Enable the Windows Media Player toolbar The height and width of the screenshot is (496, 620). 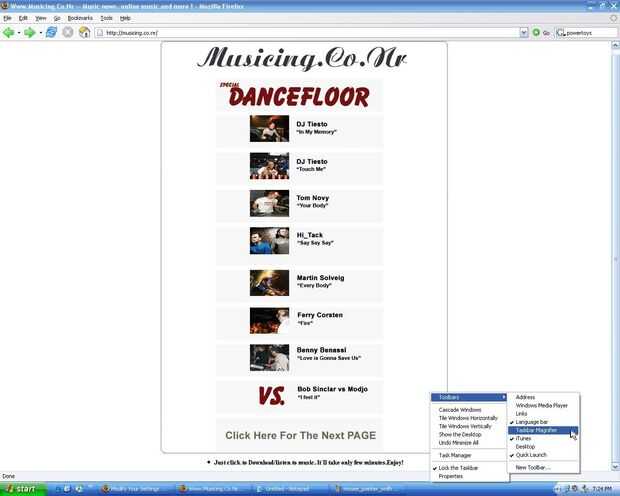(543, 405)
